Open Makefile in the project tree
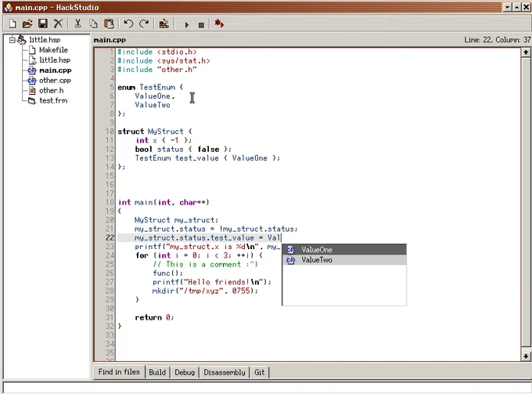Image resolution: width=532 pixels, height=394 pixels. (x=53, y=50)
